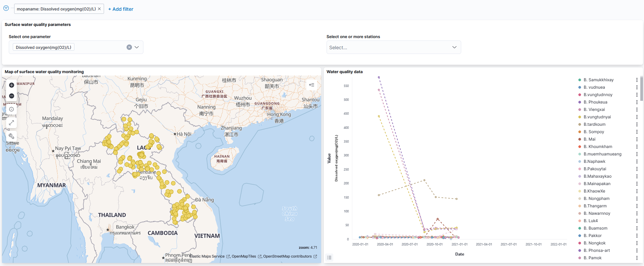Zoom in on the map
Viewport: 644px width, 266px height.
pyautogui.click(x=11, y=85)
